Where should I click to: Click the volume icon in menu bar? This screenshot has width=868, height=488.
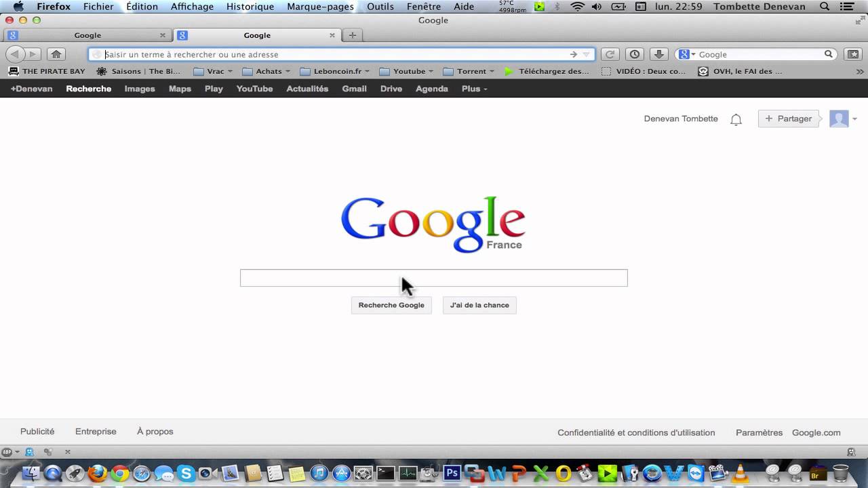point(597,7)
